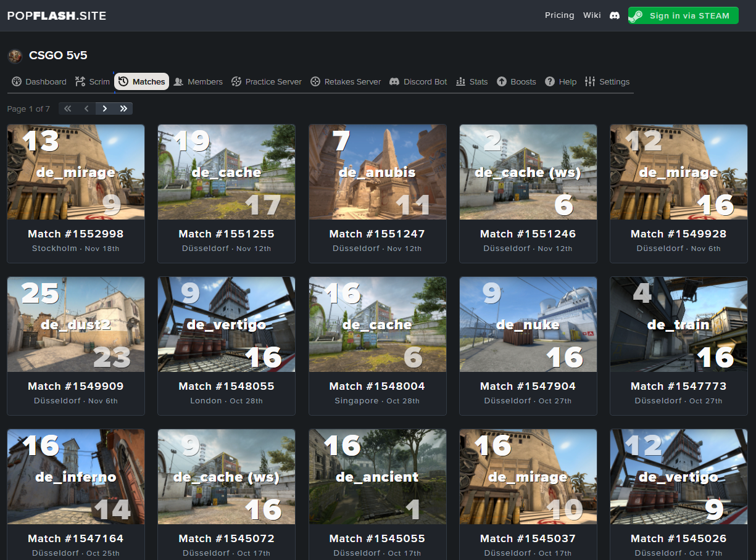Click Sign in via STEAM button
The width and height of the screenshot is (756, 560).
tap(683, 16)
